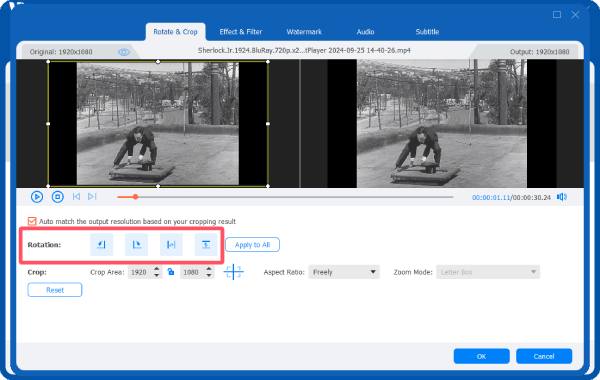This screenshot has width=600, height=380.
Task: Click the Cancel button
Action: point(544,356)
